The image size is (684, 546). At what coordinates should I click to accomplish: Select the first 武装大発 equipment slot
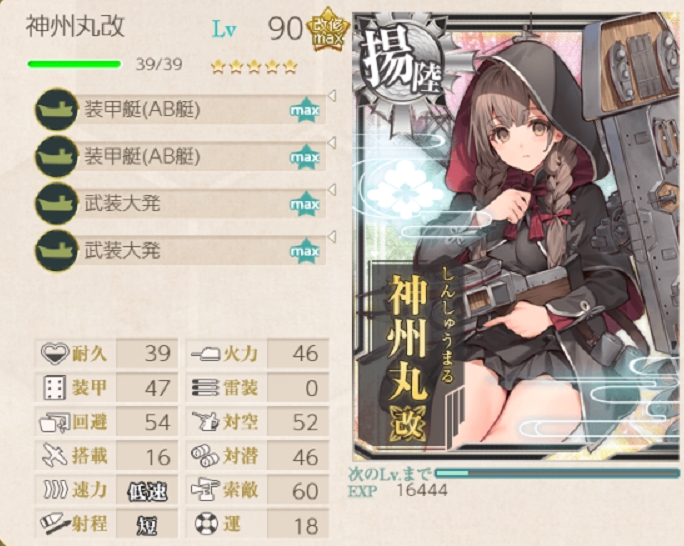pos(181,204)
